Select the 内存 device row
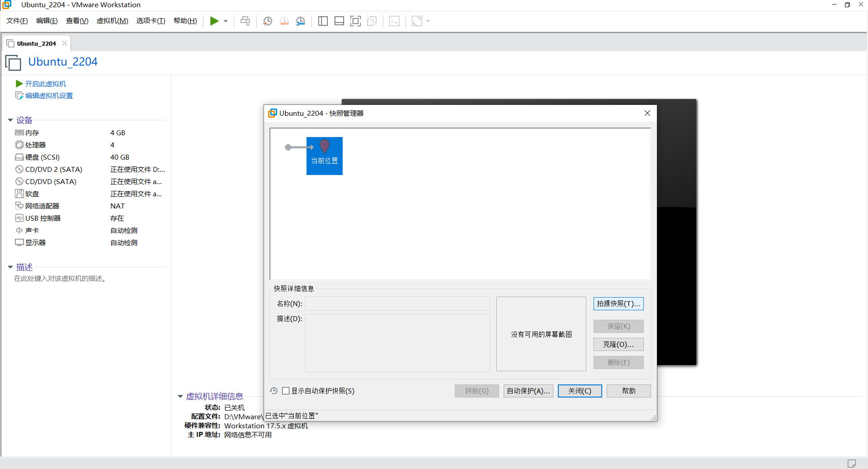868x469 pixels. tap(90, 133)
